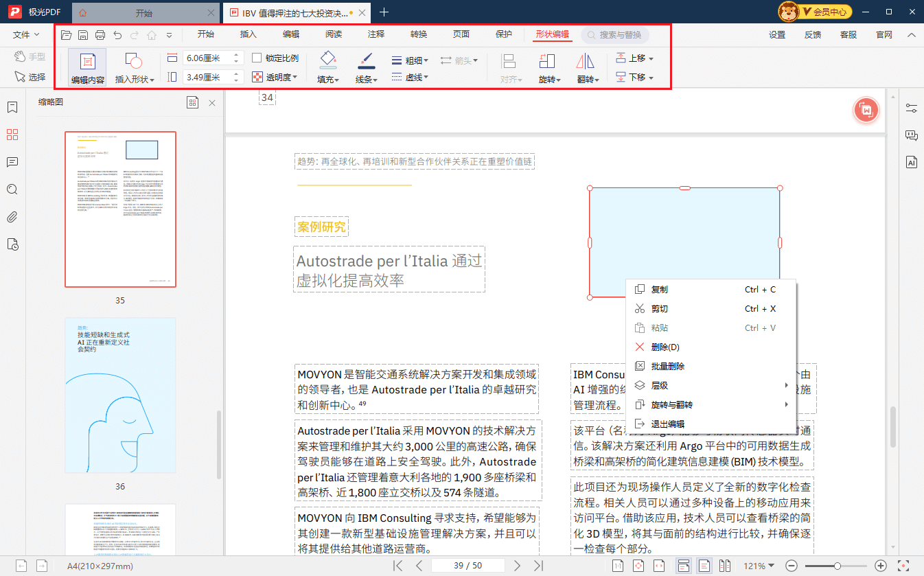Open the member center (会员中心) button
Image resolution: width=924 pixels, height=576 pixels.
(824, 12)
